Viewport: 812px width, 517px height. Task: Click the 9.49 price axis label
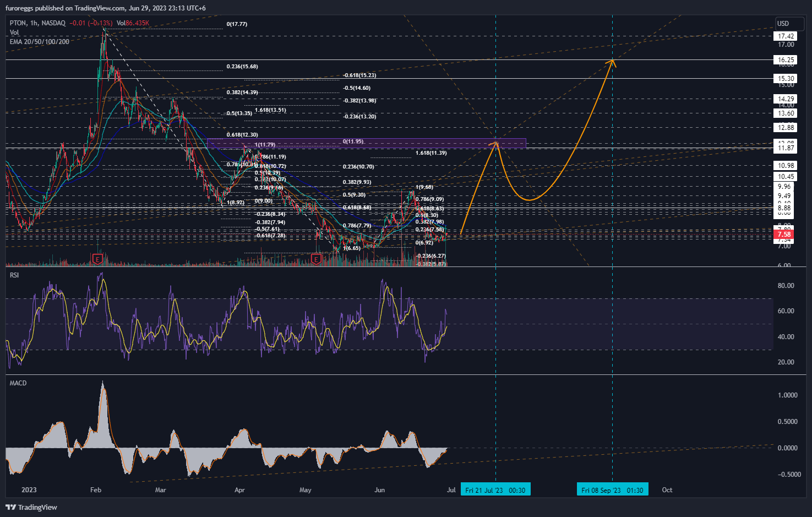pyautogui.click(x=784, y=196)
